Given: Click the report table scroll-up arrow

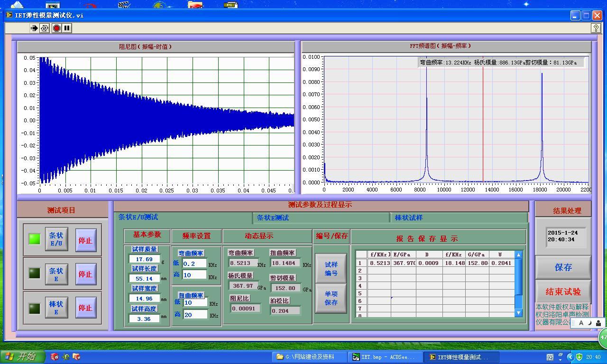Looking at the screenshot, I should coord(518,255).
